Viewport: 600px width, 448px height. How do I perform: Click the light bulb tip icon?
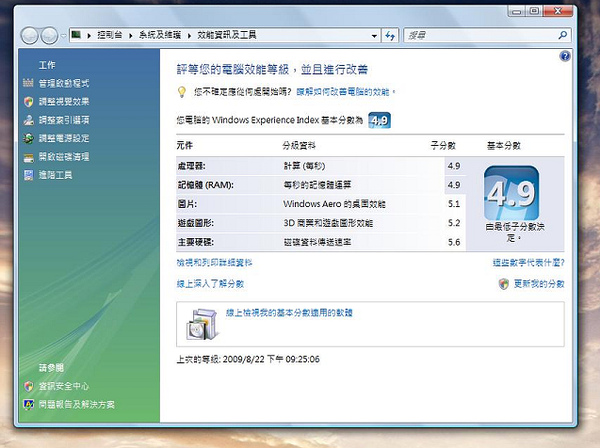click(182, 92)
